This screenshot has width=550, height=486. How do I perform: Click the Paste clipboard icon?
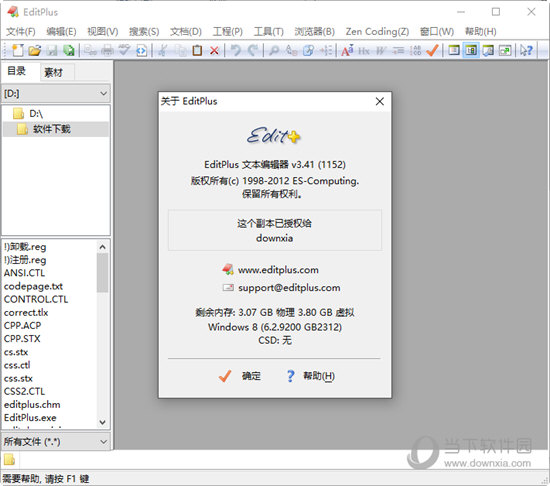click(x=197, y=50)
